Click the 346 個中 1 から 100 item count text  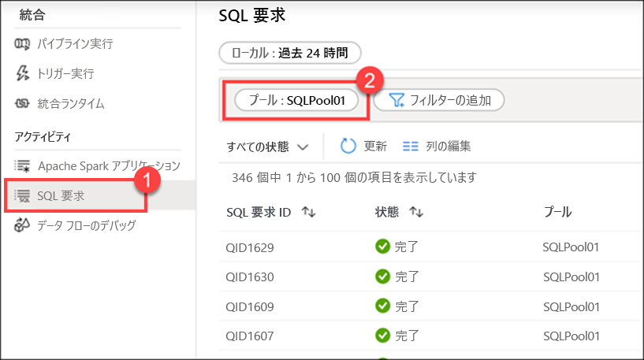click(x=354, y=177)
